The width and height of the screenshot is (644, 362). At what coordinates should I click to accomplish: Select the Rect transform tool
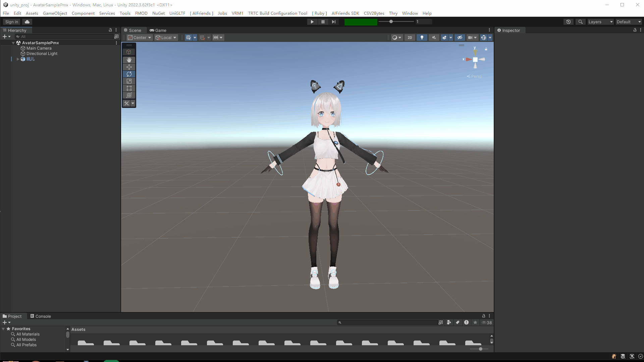(129, 88)
